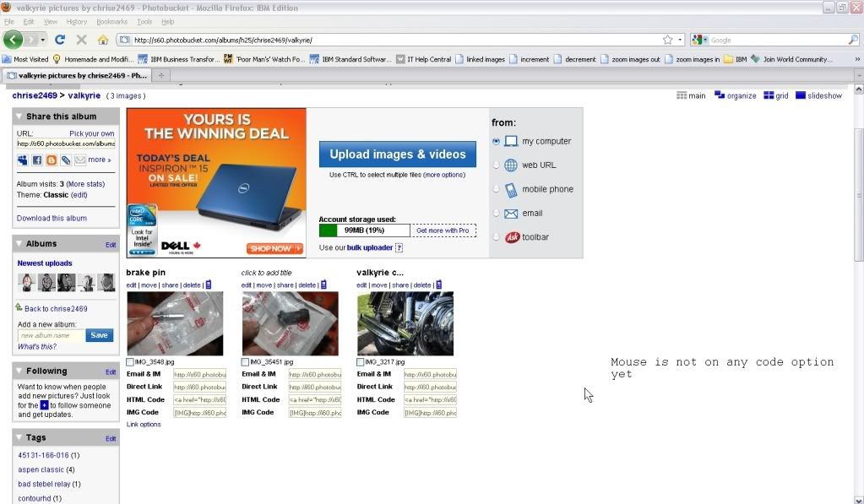Image resolution: width=864 pixels, height=504 pixels.
Task: Click the mobile icon for the untitled image
Action: [x=323, y=285]
